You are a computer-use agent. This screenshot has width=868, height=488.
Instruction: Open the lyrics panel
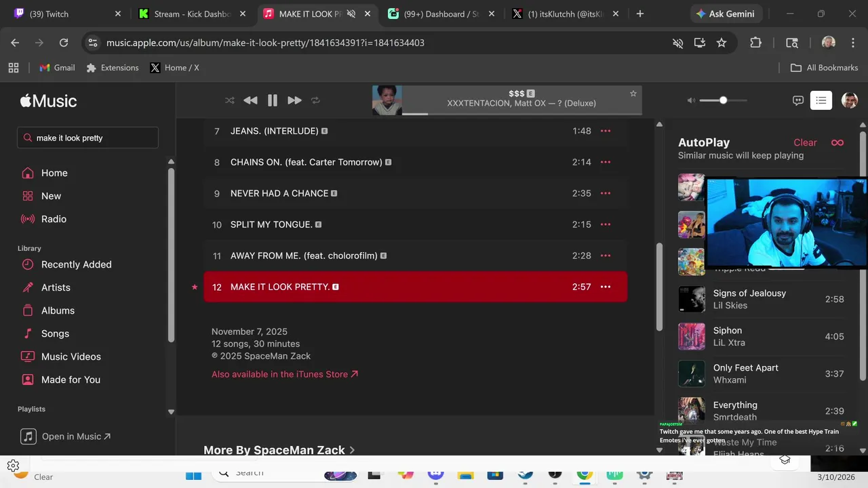pos(798,100)
